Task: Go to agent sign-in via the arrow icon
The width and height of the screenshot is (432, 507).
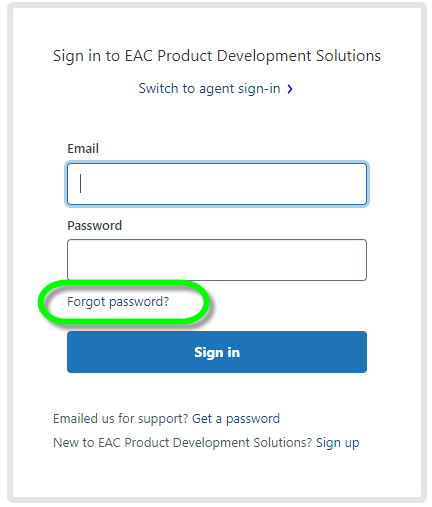Action: (290, 89)
